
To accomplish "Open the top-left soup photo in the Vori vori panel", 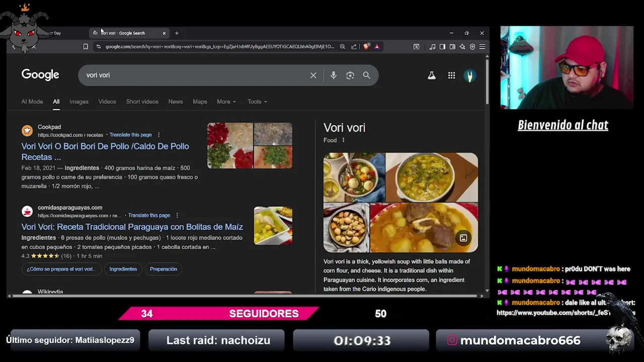I will tap(354, 177).
